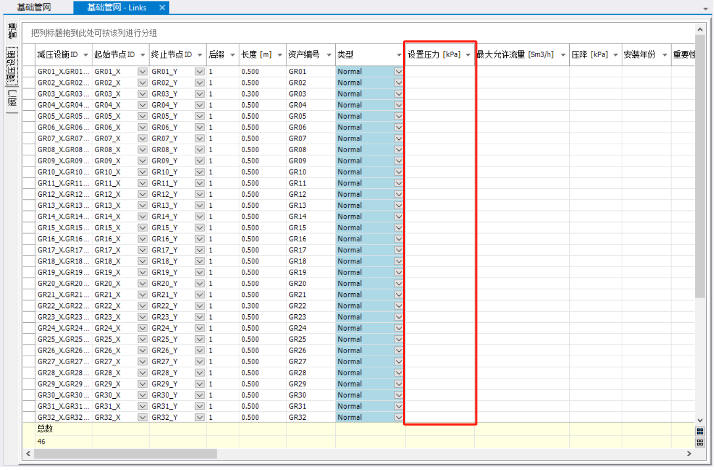Open filter arrow on 设置压力 [kPa] column
The width and height of the screenshot is (715, 470).
click(466, 54)
